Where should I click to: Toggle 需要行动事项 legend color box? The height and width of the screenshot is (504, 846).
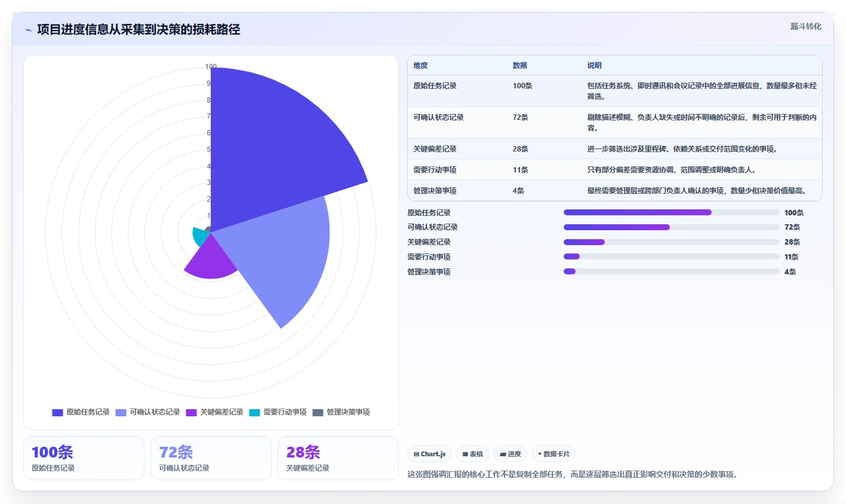pos(254,412)
